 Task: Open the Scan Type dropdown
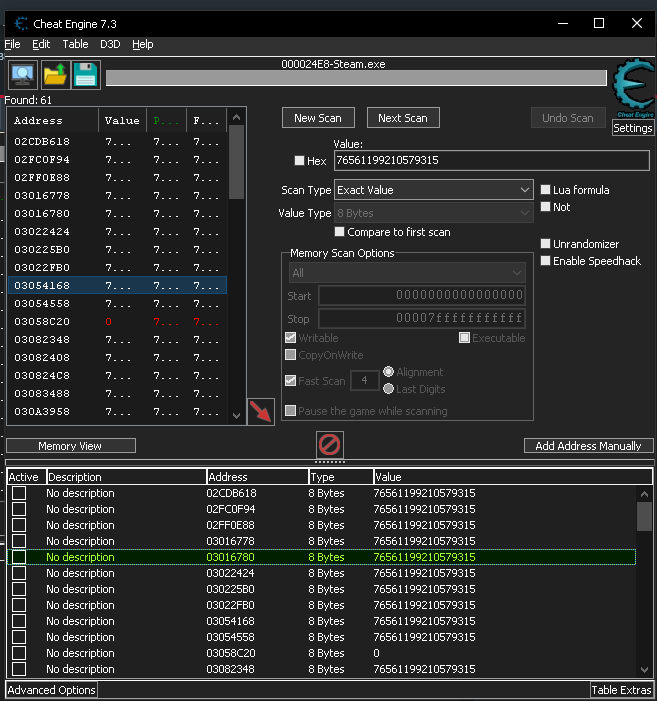433,190
